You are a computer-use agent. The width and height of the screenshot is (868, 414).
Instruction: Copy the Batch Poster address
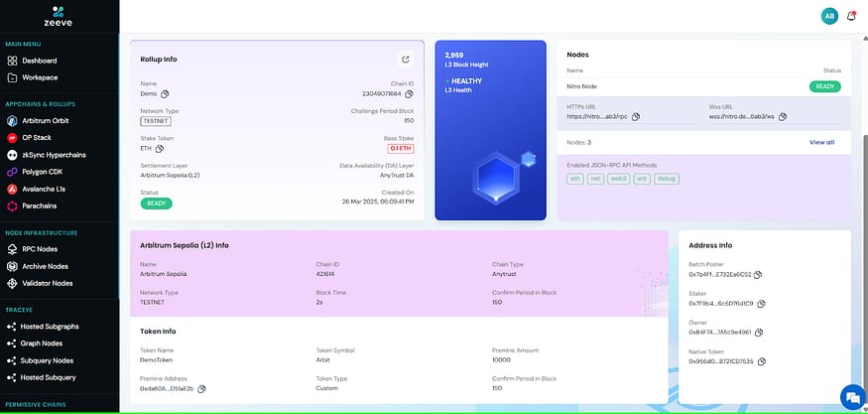[x=758, y=275]
